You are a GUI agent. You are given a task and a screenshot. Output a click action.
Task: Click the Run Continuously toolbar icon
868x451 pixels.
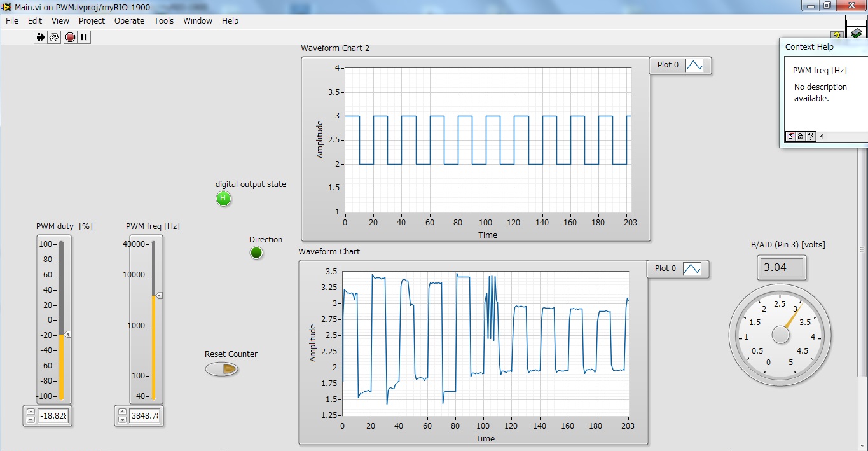coord(54,37)
